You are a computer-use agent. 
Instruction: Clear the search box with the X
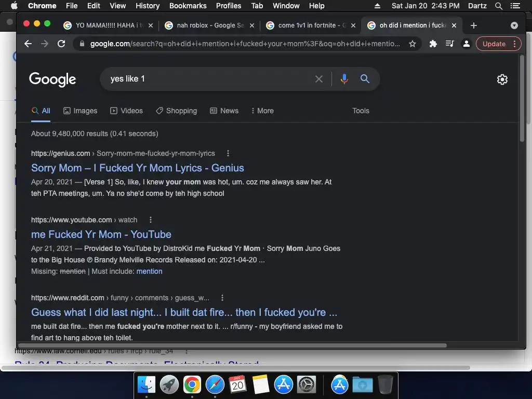[x=318, y=79]
